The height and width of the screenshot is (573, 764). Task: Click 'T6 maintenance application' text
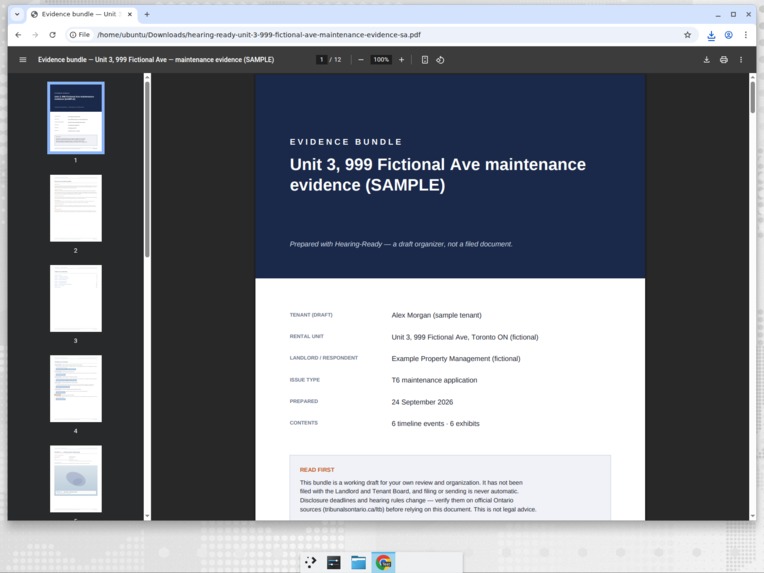434,380
